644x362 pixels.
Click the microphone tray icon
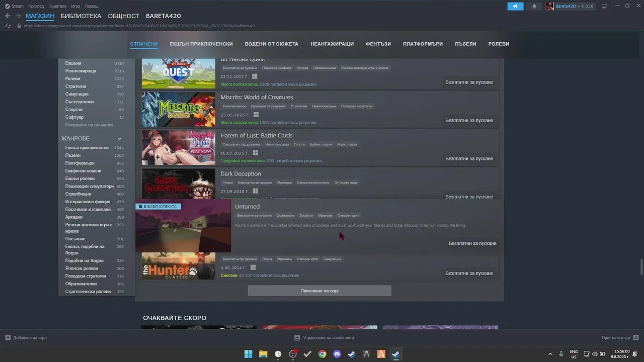561,354
